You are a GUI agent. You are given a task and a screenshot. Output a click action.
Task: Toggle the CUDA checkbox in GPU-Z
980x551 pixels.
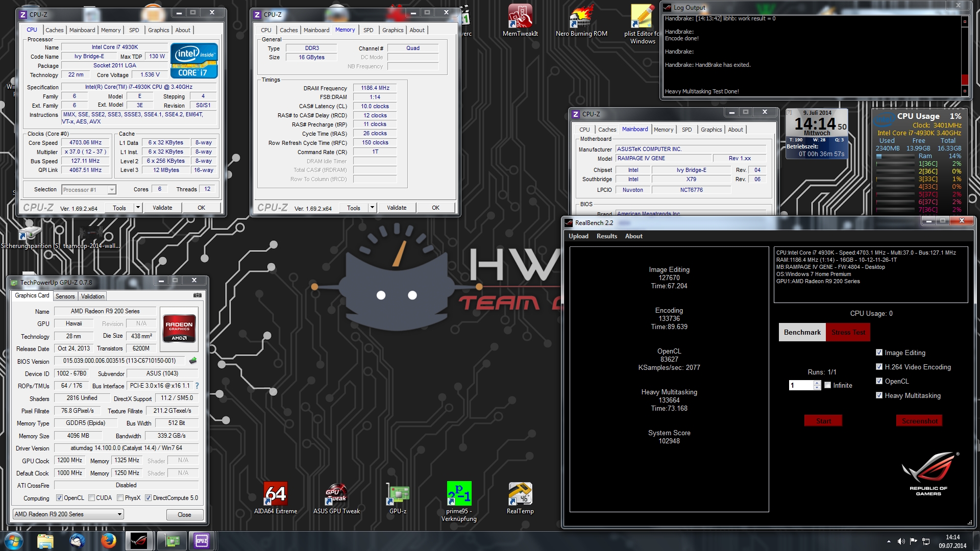[91, 498]
